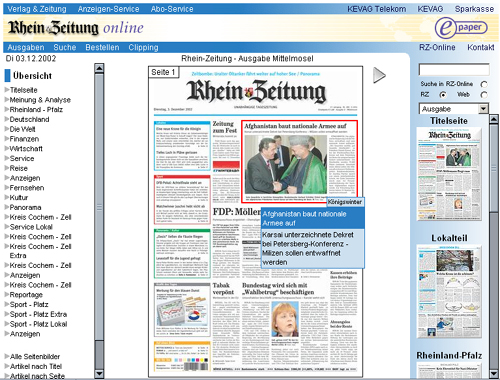Click overview list scrollbar thumb
The width and height of the screenshot is (500, 380).
pos(99,207)
